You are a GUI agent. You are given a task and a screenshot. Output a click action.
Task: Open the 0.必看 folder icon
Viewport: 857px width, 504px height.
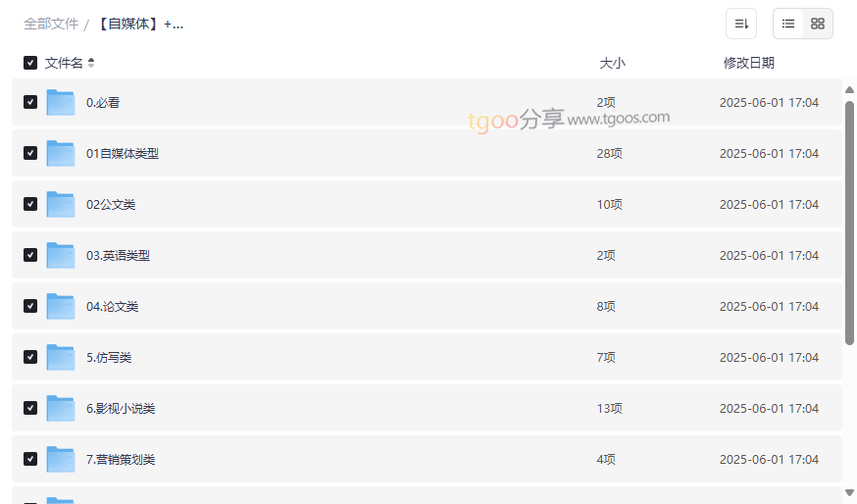pyautogui.click(x=61, y=102)
